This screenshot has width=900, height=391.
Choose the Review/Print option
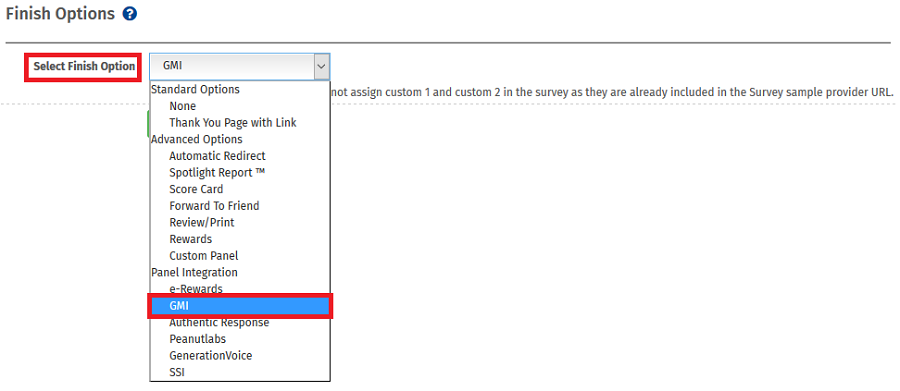pos(240,223)
